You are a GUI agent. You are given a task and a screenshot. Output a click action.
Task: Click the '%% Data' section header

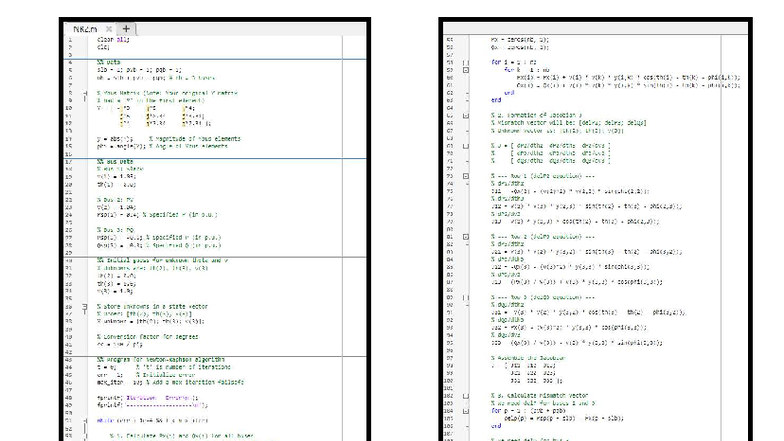coord(108,62)
